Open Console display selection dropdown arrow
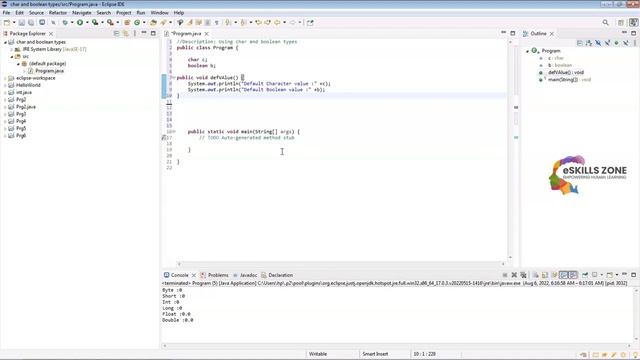The height and width of the screenshot is (360, 640). tap(602, 275)
